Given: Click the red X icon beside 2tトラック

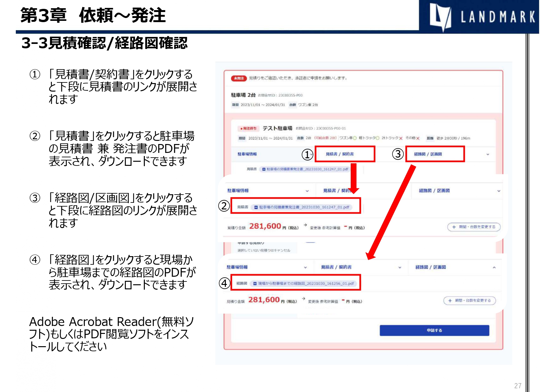Looking at the screenshot, I should coord(401,138).
